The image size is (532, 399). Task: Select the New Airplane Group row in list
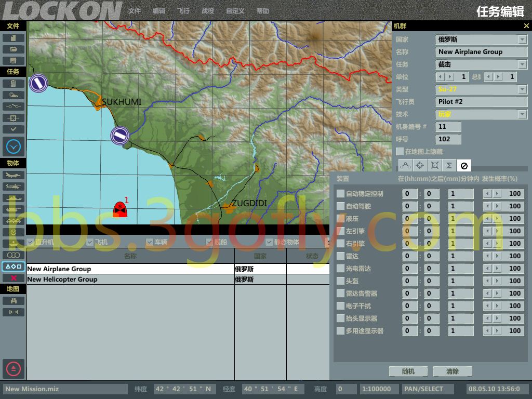(x=178, y=269)
